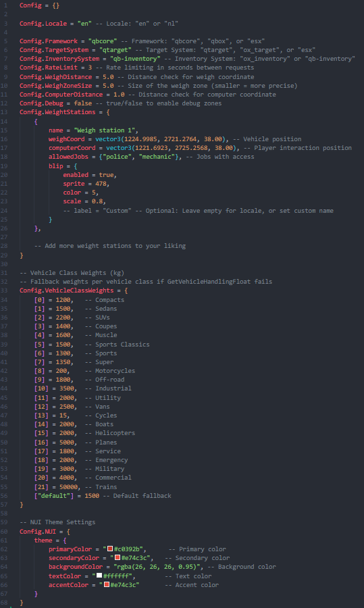Click the Emergency comment
Image resolution: width=364 pixels, height=608 pixels.
point(106,460)
